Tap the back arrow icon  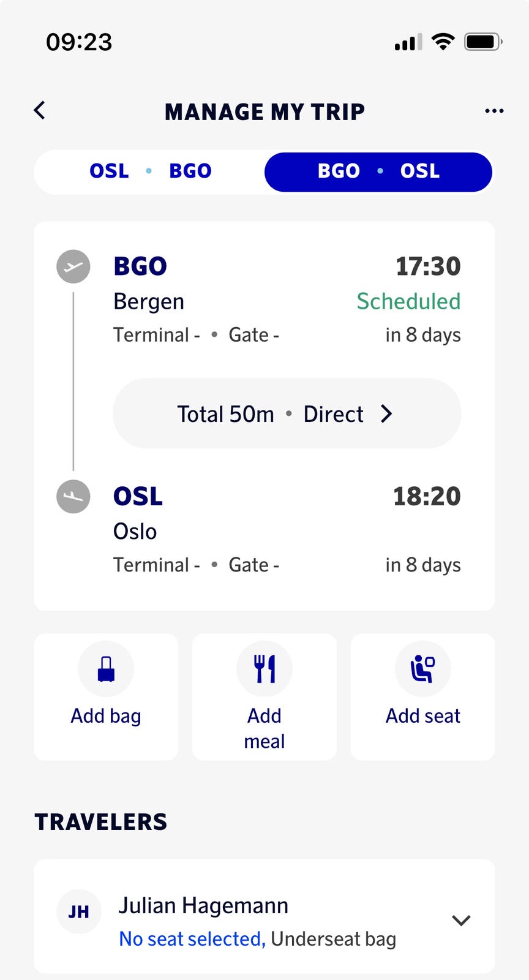[x=40, y=111]
